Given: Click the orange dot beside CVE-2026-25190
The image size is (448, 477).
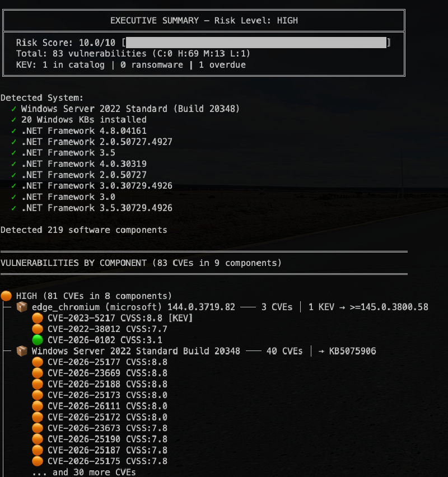Looking at the screenshot, I should [x=38, y=439].
